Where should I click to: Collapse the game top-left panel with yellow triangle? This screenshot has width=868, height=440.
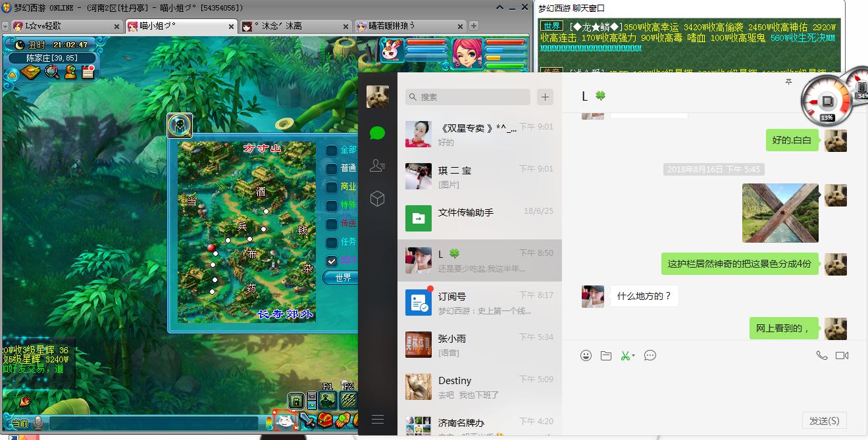click(13, 74)
